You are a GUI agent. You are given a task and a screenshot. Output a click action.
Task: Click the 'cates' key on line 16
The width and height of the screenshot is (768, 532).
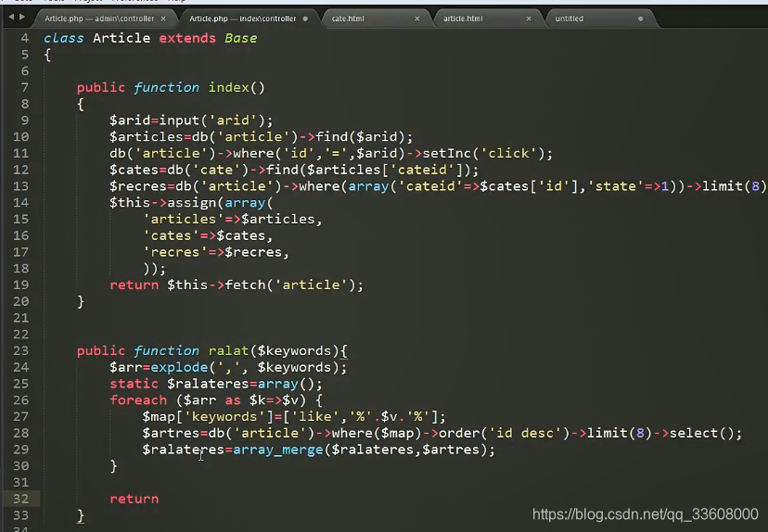pos(171,235)
